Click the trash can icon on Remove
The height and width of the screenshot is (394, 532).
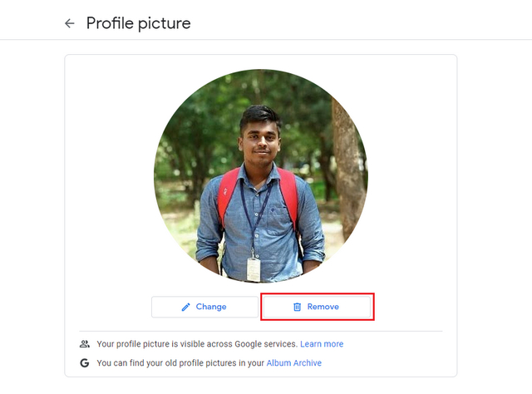point(297,307)
